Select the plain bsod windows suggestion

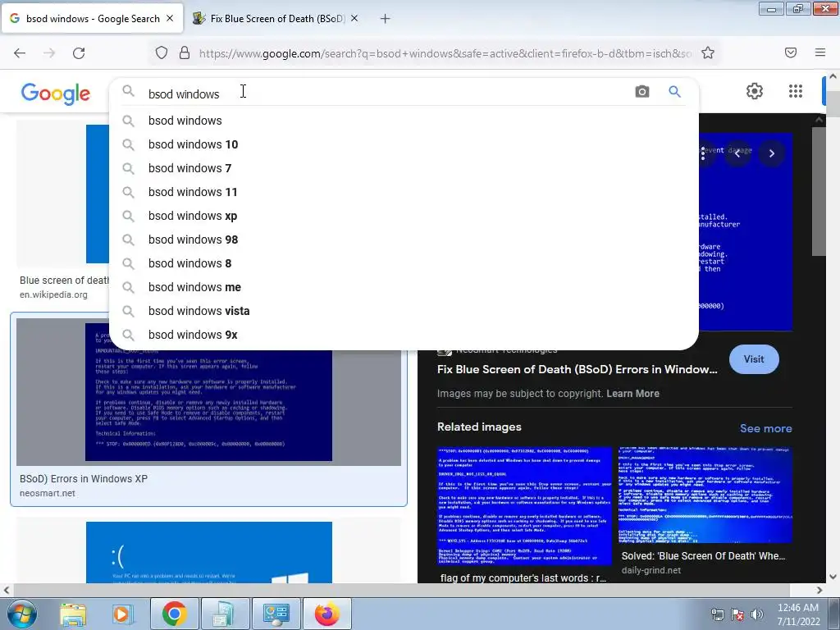point(404,121)
